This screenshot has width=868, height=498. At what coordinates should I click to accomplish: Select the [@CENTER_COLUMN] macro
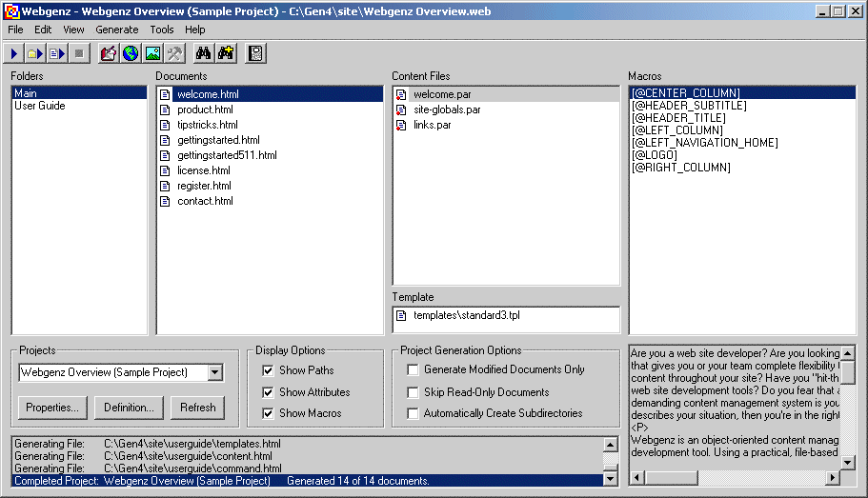pos(743,93)
